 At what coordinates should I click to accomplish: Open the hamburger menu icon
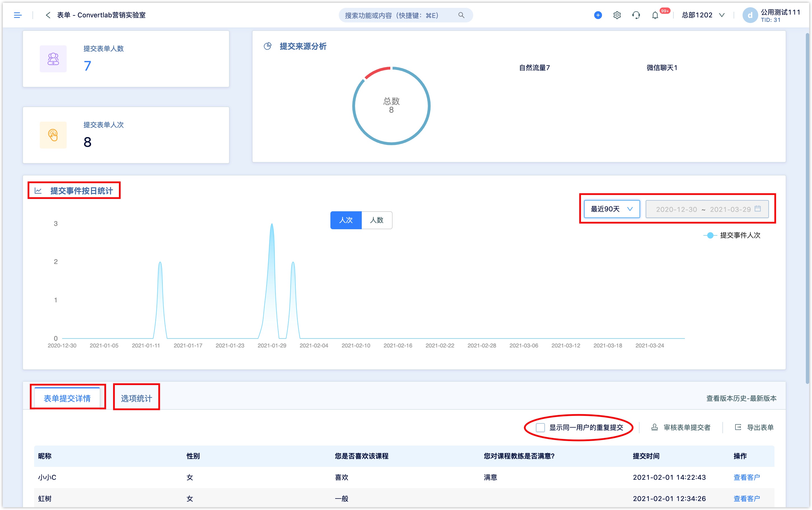click(x=18, y=15)
